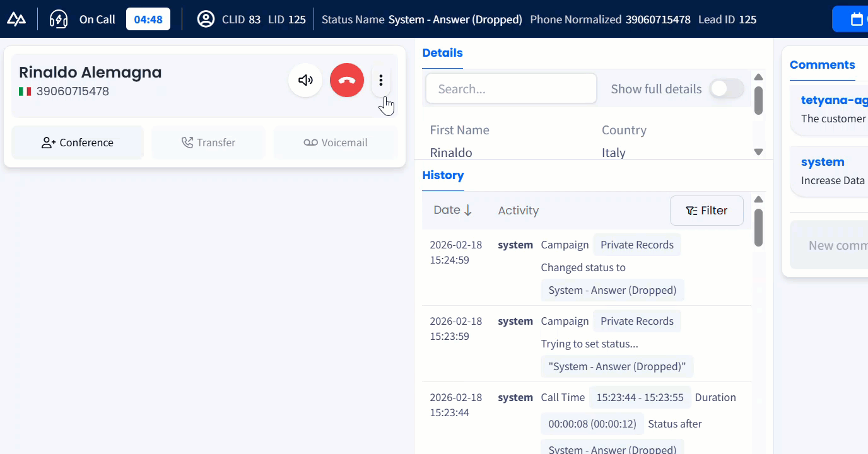Screen dimensions: 868x454
Task: Click the New comment input box
Action: 839,245
